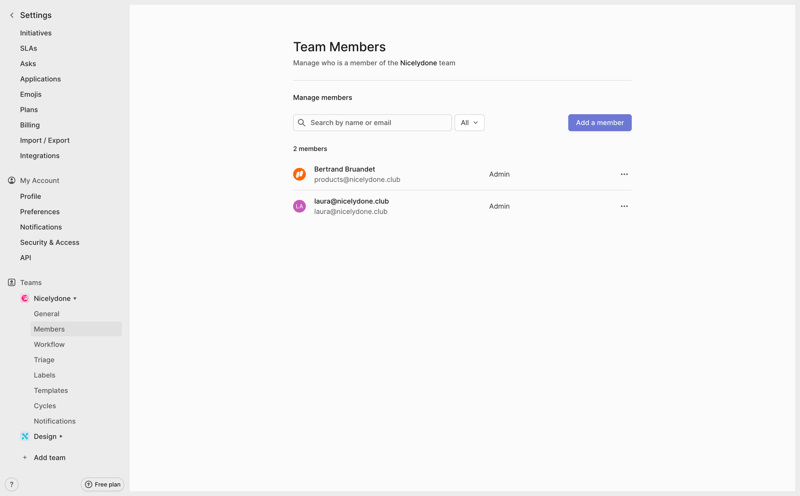Focus the Search by name or email field

tap(372, 122)
